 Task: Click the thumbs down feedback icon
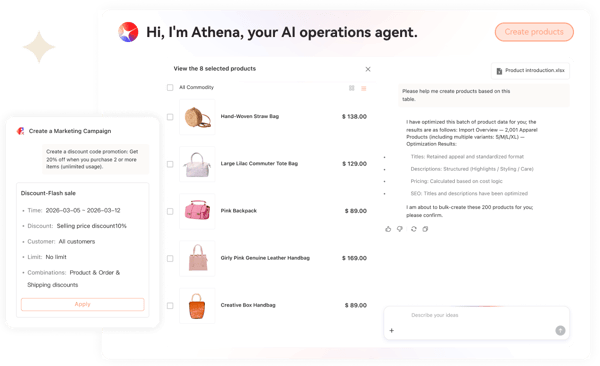click(x=399, y=229)
